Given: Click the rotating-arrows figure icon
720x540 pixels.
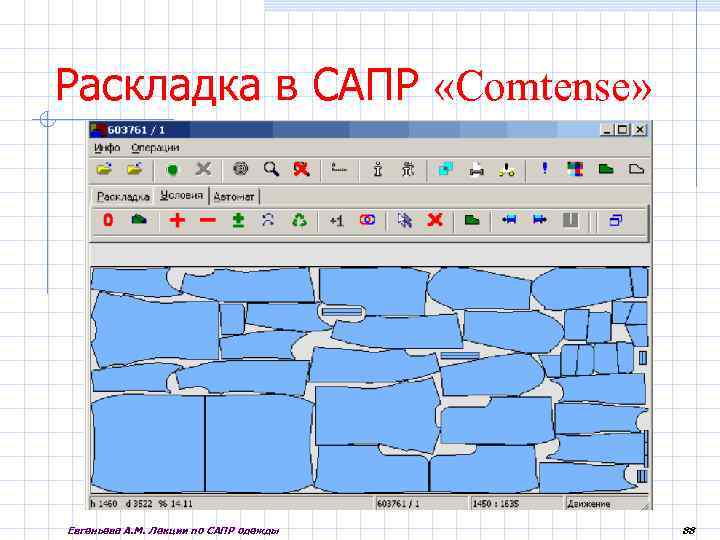Looking at the screenshot, I should click(x=268, y=220).
